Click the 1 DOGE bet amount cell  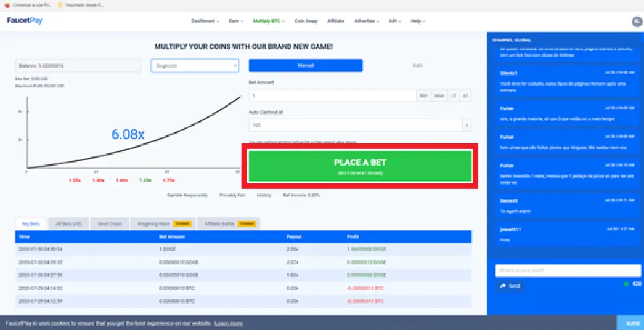[x=168, y=249]
